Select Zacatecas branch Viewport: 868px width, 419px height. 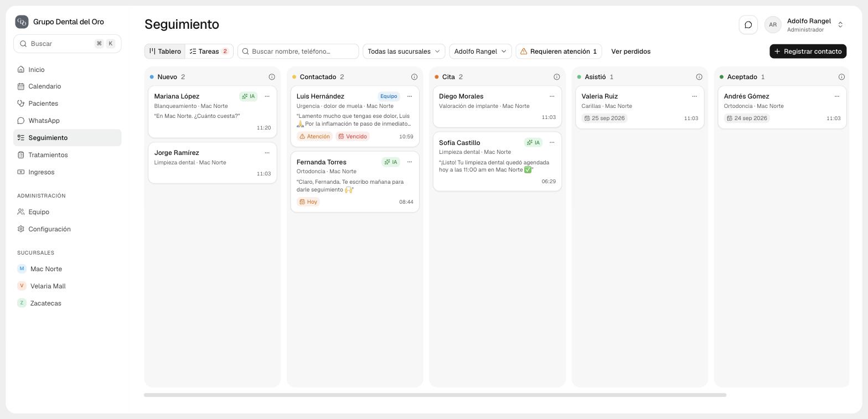(x=67, y=303)
